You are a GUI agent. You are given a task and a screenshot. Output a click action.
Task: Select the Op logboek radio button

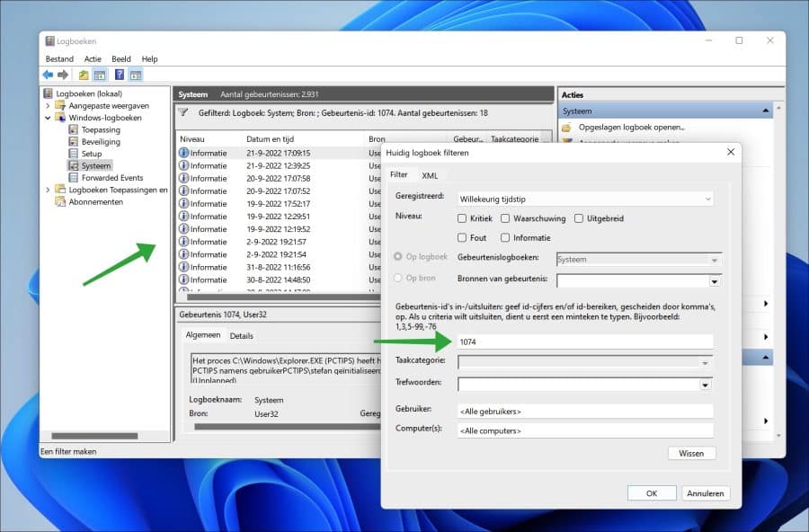[398, 256]
